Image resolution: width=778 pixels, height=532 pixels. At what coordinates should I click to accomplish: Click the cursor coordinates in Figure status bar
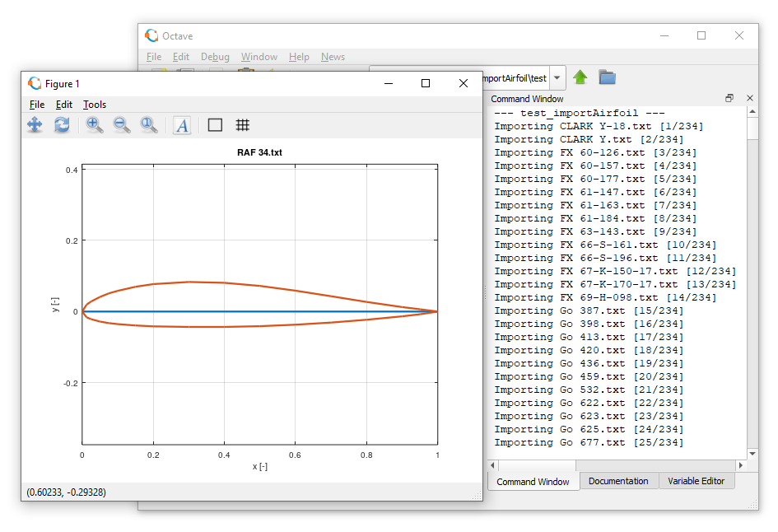click(66, 492)
